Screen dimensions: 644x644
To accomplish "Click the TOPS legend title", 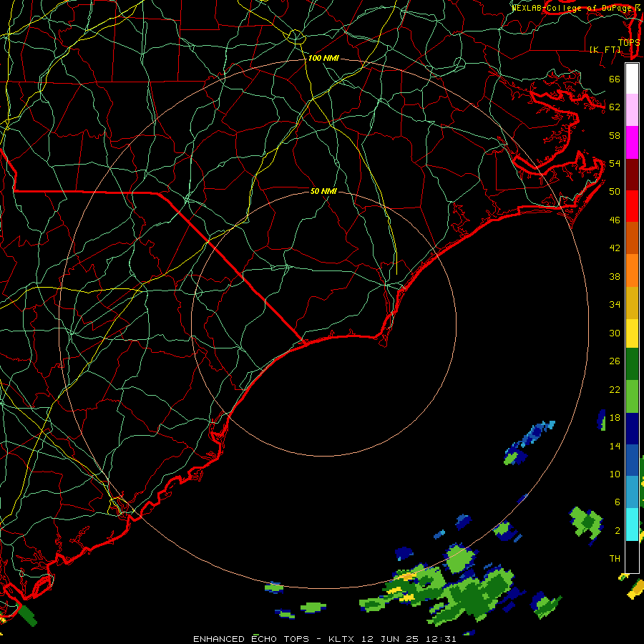I will click(629, 43).
